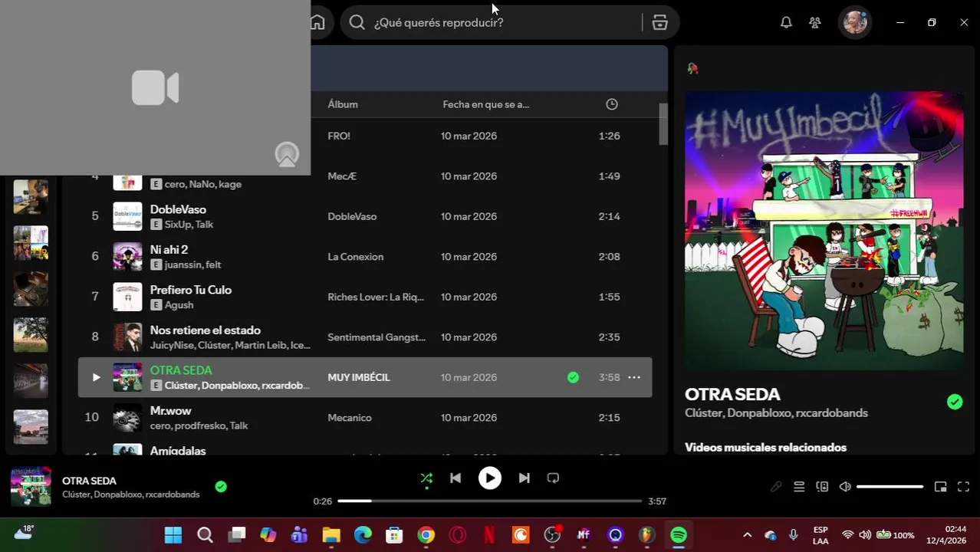The image size is (980, 552).
Task: Open the profile avatar menu
Action: tap(854, 22)
